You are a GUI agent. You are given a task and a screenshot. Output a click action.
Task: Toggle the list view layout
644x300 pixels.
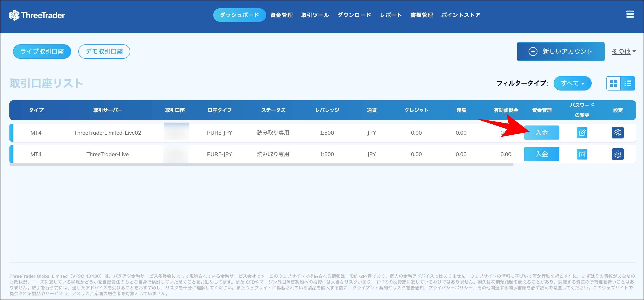[628, 83]
